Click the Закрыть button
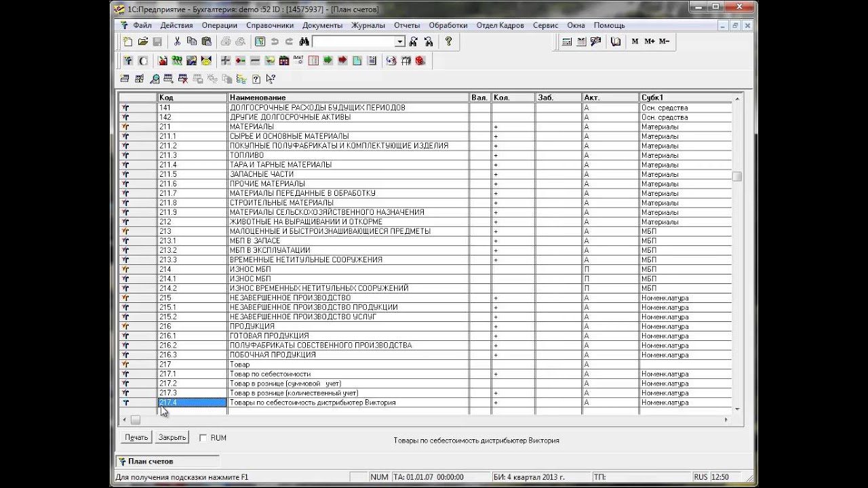 172,438
